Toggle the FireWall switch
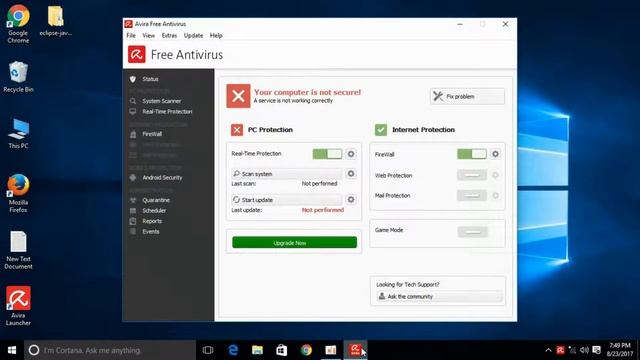This screenshot has width=640, height=360. click(472, 154)
